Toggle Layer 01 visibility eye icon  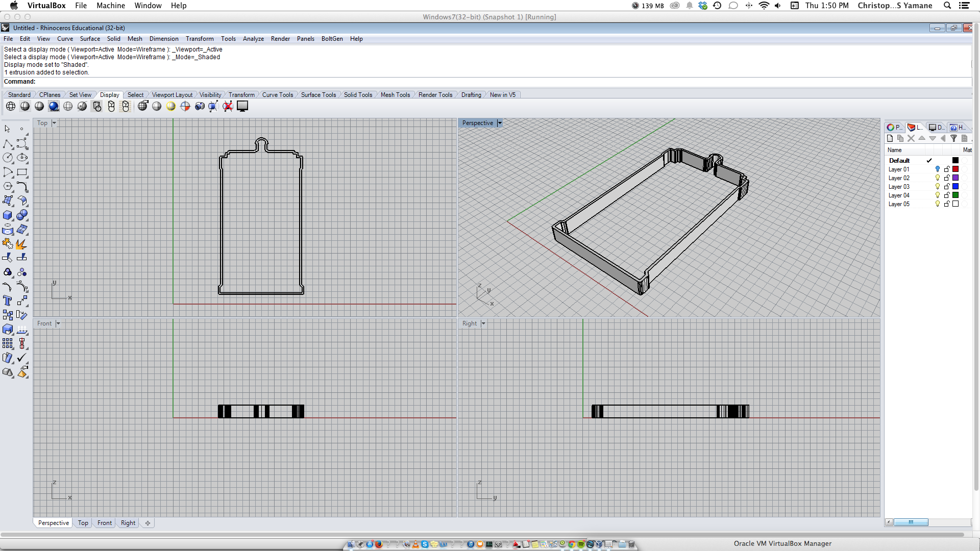[x=938, y=169]
